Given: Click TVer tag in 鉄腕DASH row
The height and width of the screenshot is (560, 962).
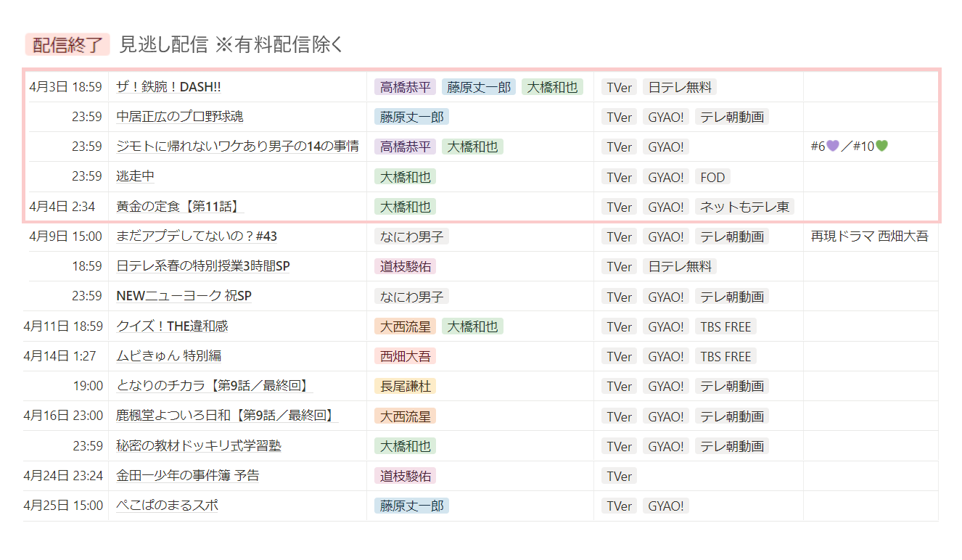Looking at the screenshot, I should coord(620,87).
